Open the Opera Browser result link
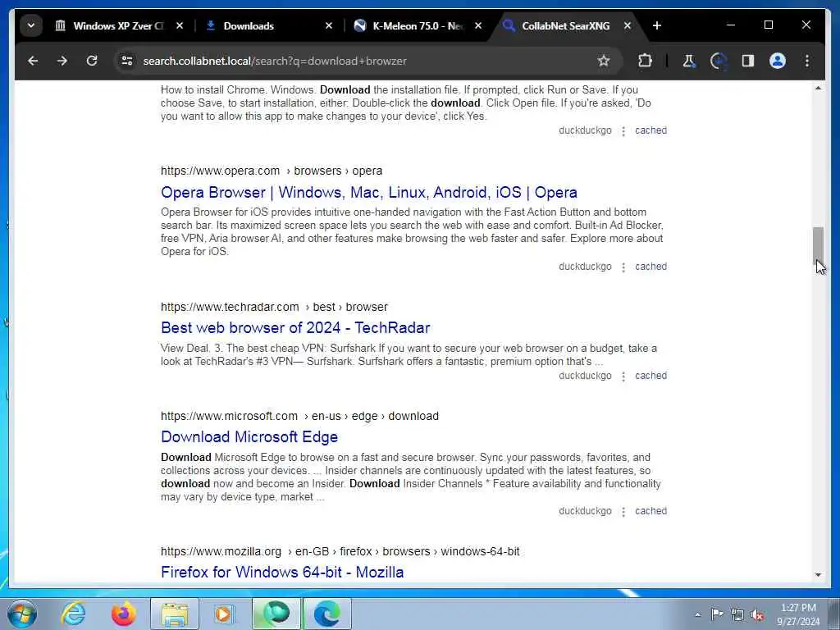This screenshot has height=630, width=840. [x=369, y=192]
